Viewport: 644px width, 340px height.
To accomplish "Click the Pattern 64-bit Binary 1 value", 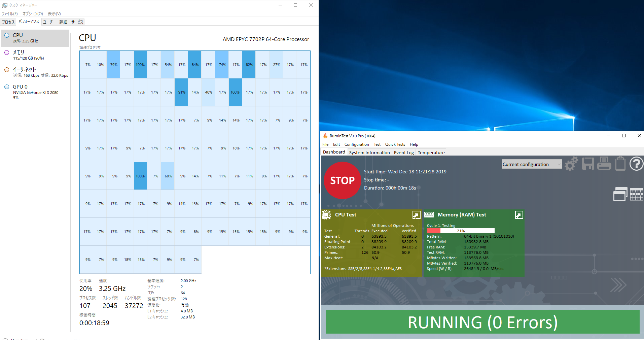I will tap(489, 236).
